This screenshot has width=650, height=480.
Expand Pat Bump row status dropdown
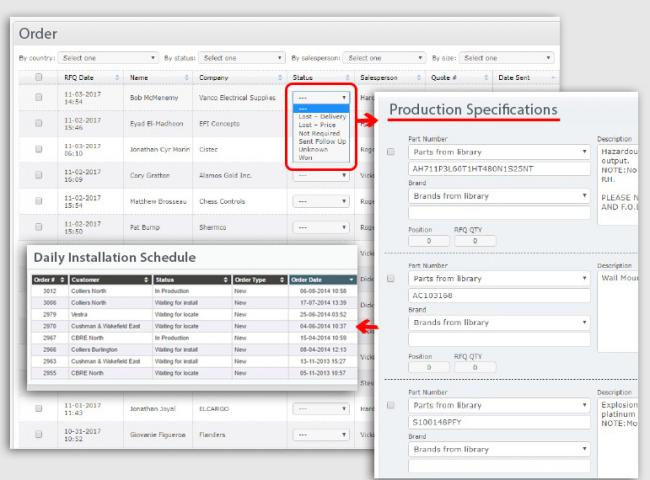[321, 227]
